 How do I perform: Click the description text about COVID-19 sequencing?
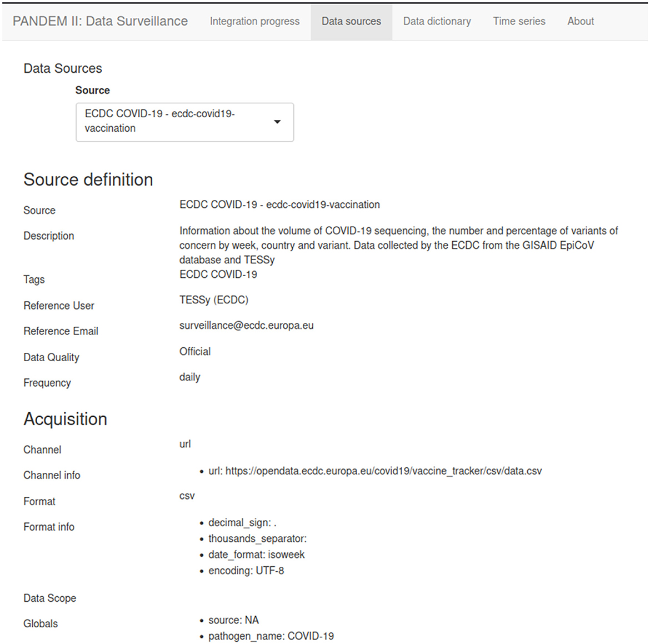pos(398,245)
